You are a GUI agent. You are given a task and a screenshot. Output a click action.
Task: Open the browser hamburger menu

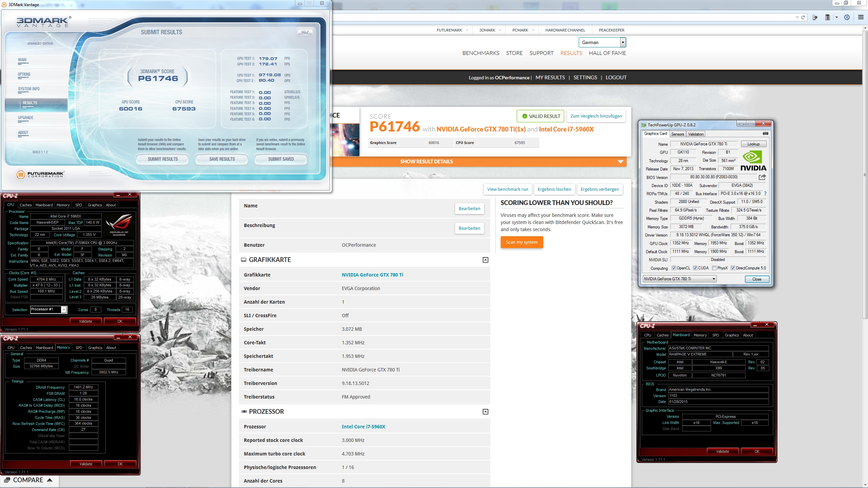861,17
